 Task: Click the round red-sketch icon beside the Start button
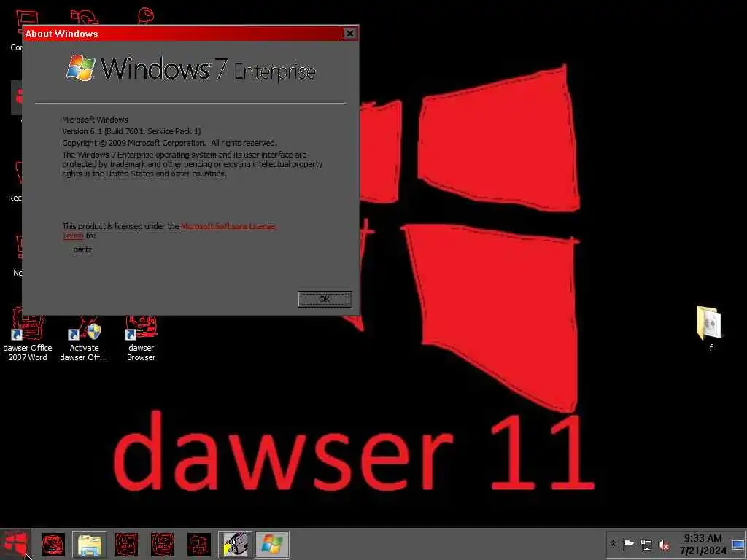click(53, 544)
